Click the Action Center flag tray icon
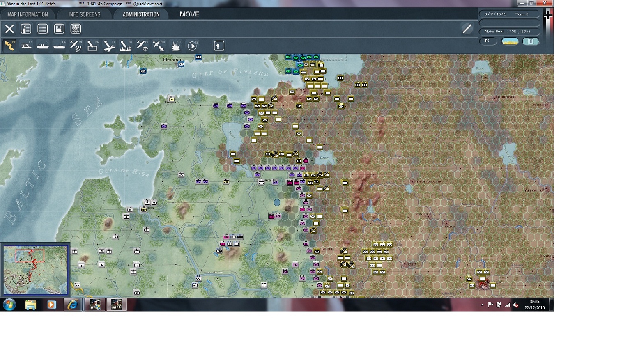Image resolution: width=644 pixels, height=362 pixels. coord(490,305)
